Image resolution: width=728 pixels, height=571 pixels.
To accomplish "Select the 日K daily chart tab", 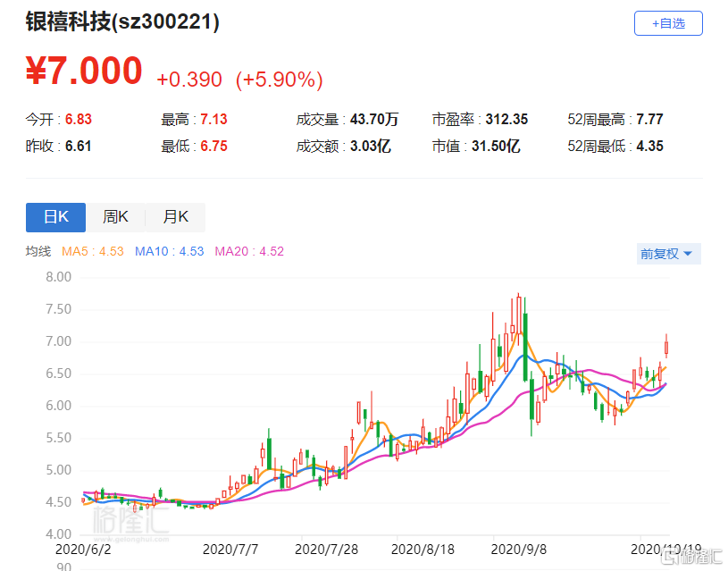I will tap(55, 217).
